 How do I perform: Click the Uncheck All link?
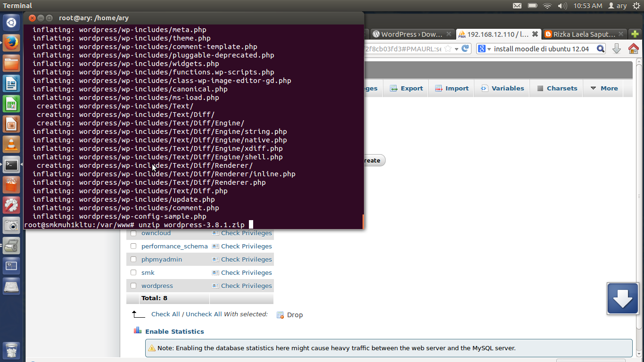tap(204, 314)
